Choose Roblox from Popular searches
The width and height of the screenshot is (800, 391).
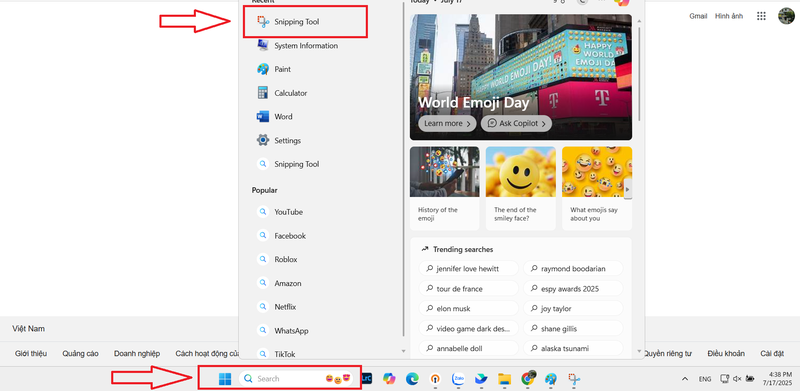click(278, 259)
